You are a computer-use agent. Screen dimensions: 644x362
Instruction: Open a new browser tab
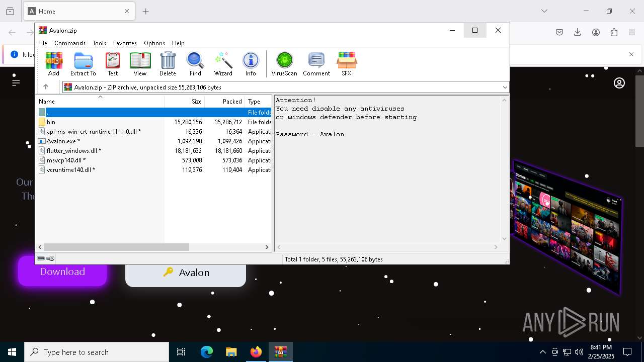[x=146, y=11]
